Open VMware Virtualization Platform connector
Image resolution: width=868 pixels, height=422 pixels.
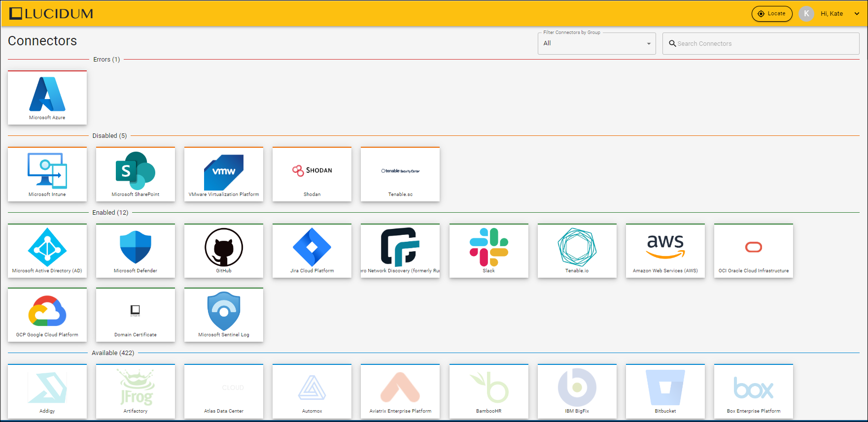pyautogui.click(x=224, y=174)
